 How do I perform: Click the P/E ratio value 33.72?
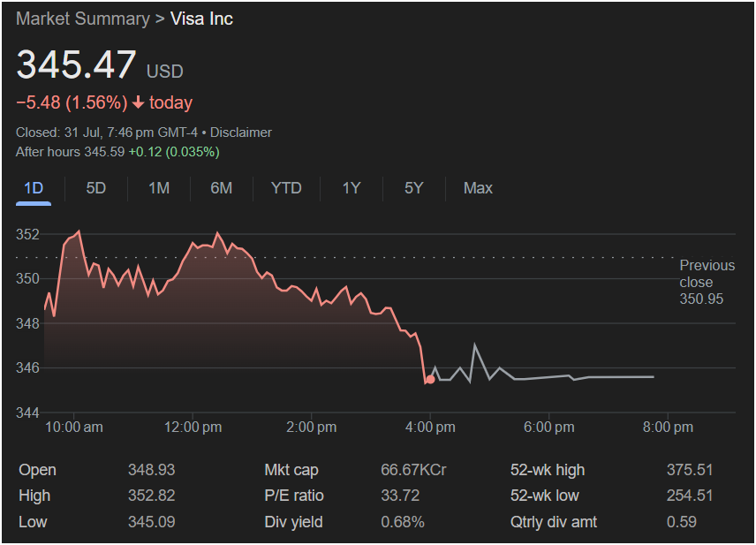pos(400,496)
